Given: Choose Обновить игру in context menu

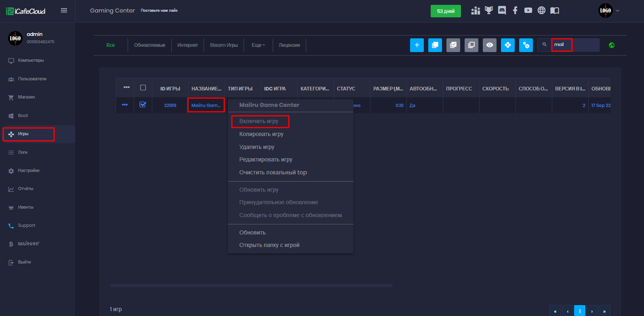Looking at the screenshot, I should pos(259,190).
